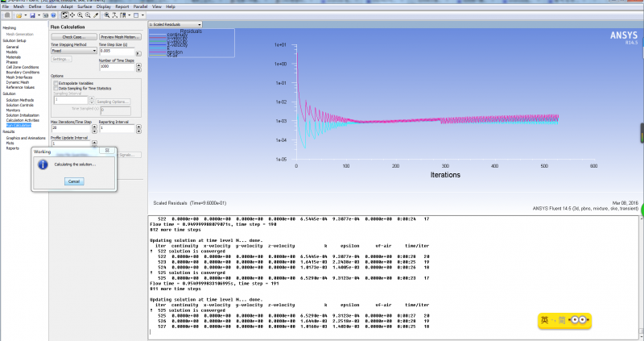Screen dimensions: 644x341
Task: Click the Check Case button
Action: pos(73,37)
